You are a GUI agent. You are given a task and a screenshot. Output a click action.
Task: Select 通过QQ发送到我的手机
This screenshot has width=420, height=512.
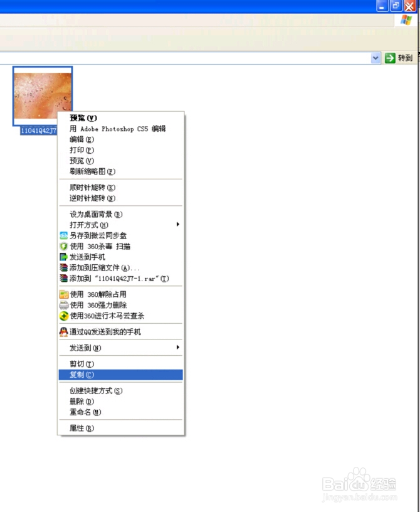121,332
